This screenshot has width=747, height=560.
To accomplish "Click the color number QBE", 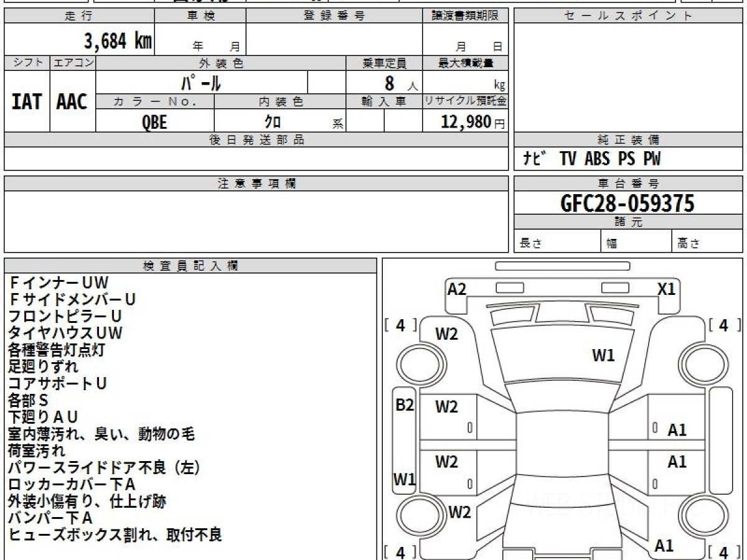I will (x=154, y=122).
